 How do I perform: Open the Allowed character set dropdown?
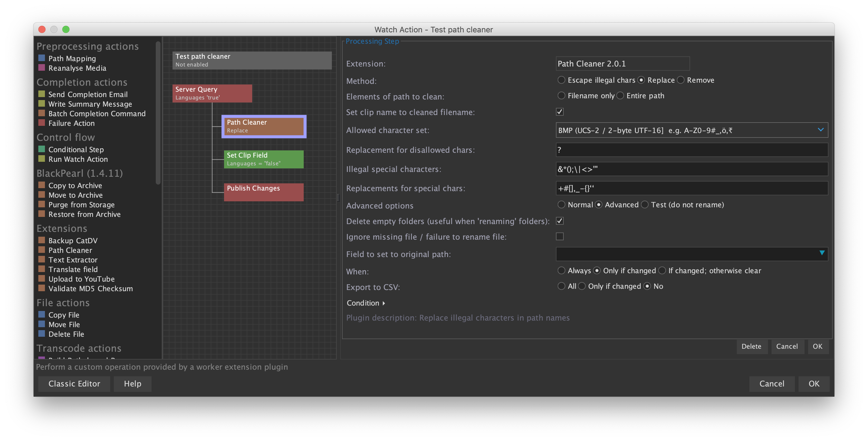692,130
